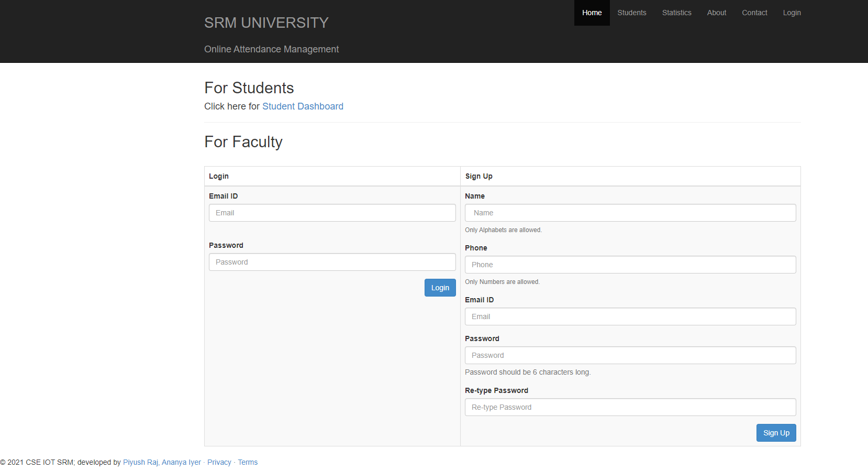Click Login in the top navigation bar

click(792, 13)
